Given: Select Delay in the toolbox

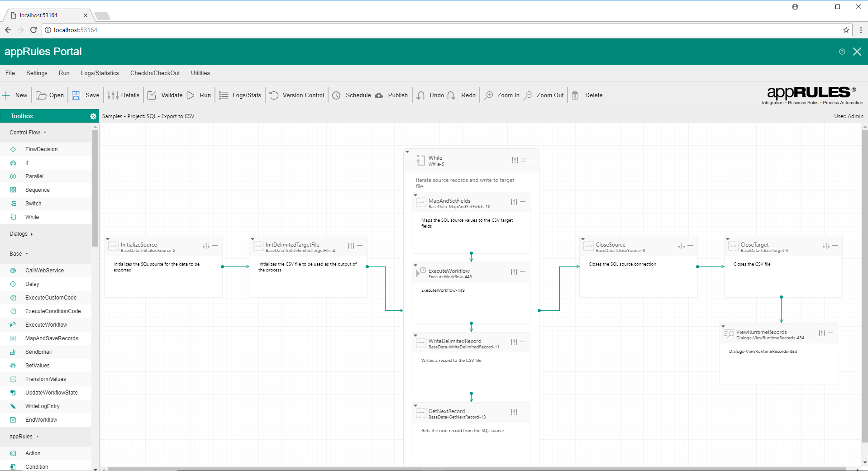Looking at the screenshot, I should coord(46,284).
